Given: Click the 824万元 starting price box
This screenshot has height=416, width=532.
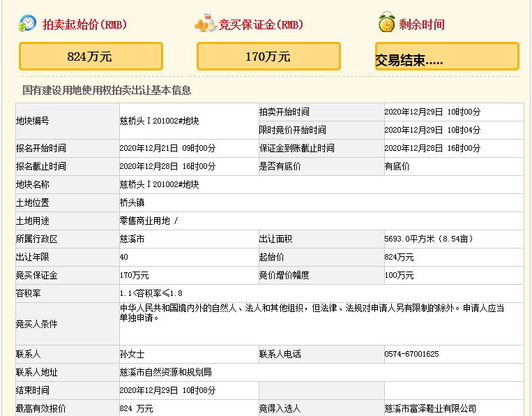Looking at the screenshot, I should pyautogui.click(x=91, y=57).
